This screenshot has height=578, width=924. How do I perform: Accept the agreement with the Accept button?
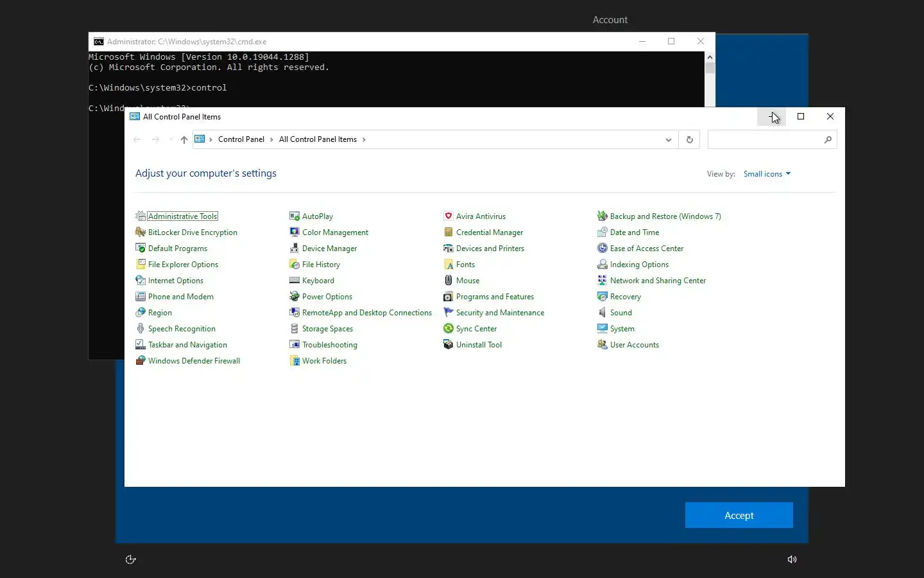point(739,515)
